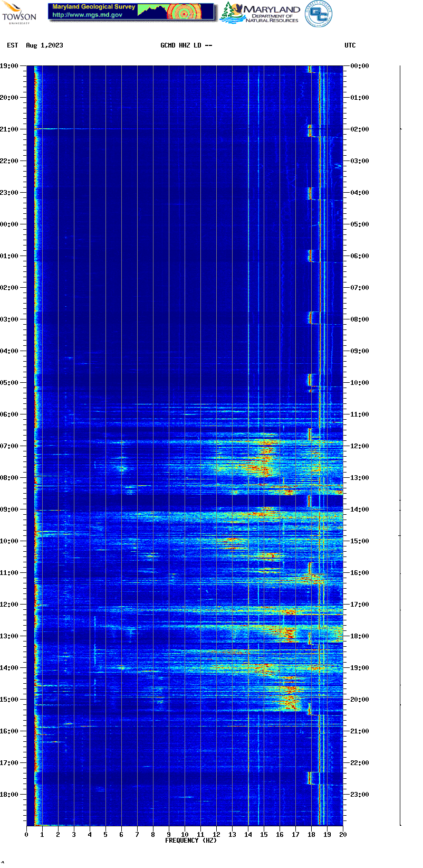
Task: Click the GCMD HHZ LD station title
Action: click(x=186, y=45)
